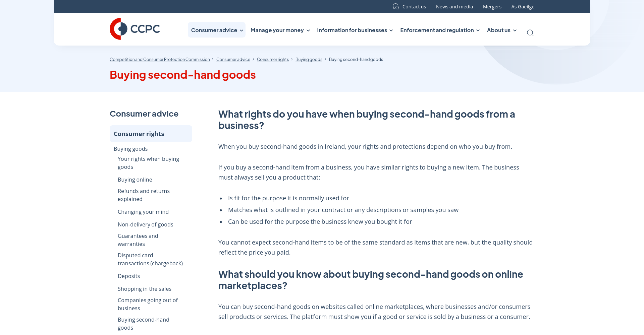Viewport: 644px width, 335px height.
Task: Open Consumer rights breadcrumb link
Action: pyautogui.click(x=273, y=59)
